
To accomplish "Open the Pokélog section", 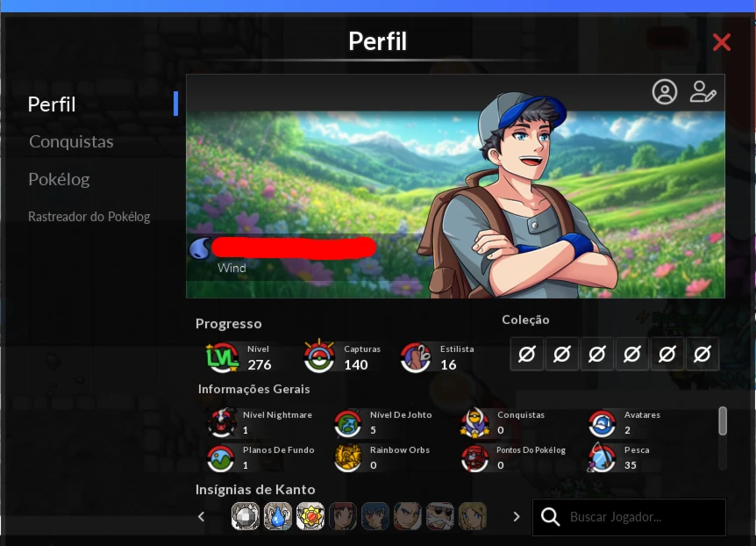I will [59, 179].
